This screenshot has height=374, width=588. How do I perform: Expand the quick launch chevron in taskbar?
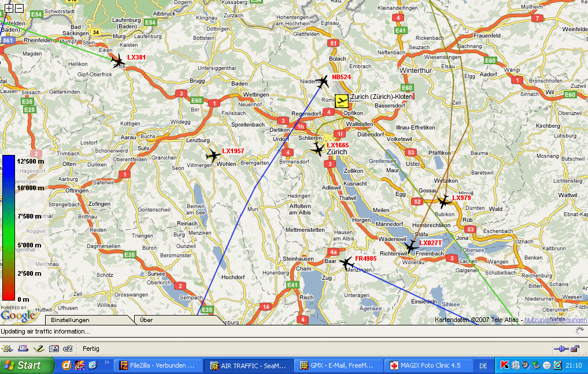[x=106, y=363]
